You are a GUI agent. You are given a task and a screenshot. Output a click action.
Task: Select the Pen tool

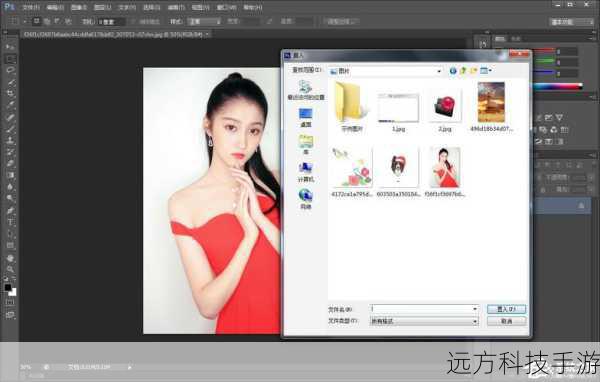click(x=10, y=211)
